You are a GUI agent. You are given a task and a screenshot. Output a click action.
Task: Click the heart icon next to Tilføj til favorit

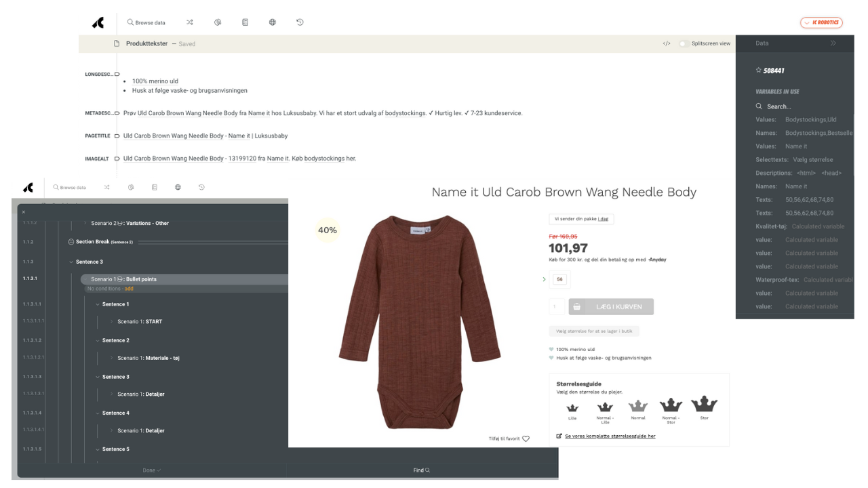click(x=526, y=439)
